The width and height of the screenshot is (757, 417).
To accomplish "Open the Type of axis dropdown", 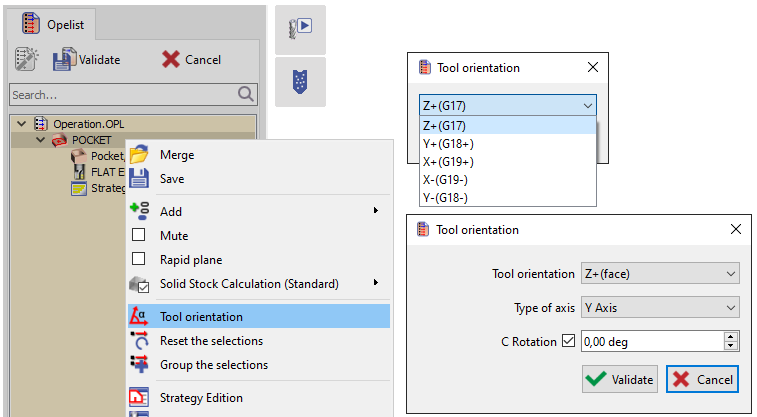I will 659,307.
